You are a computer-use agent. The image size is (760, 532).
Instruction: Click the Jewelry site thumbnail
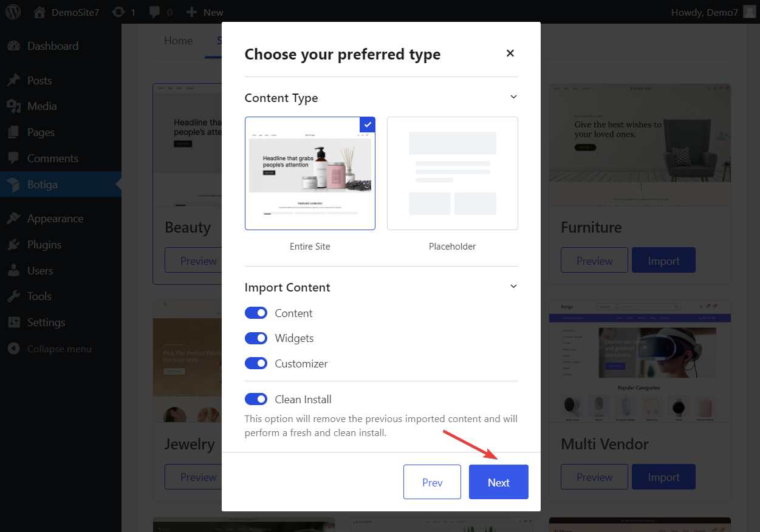[187, 361]
